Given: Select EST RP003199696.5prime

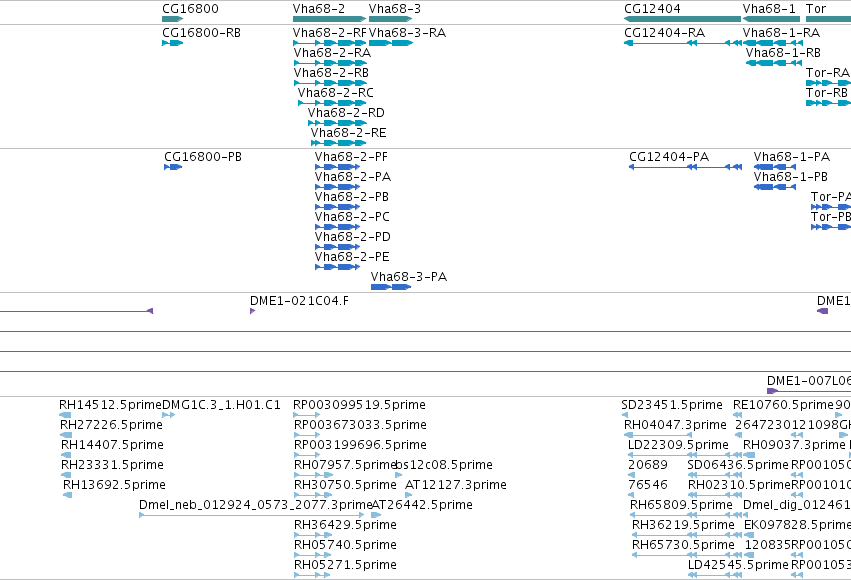Looking at the screenshot, I should 360,445.
